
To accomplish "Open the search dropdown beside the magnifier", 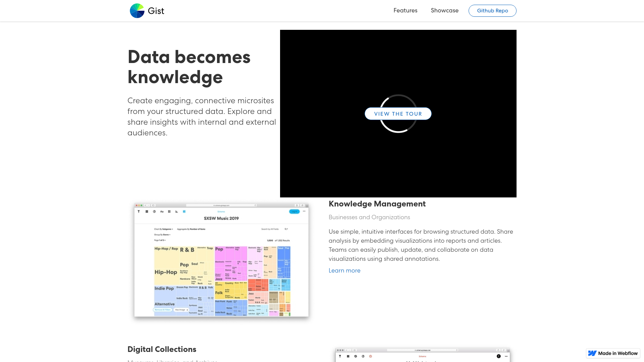I will click(286, 229).
